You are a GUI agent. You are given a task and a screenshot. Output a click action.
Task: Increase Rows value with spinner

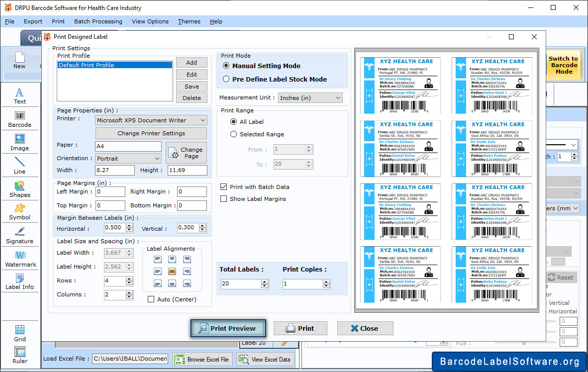tap(129, 279)
